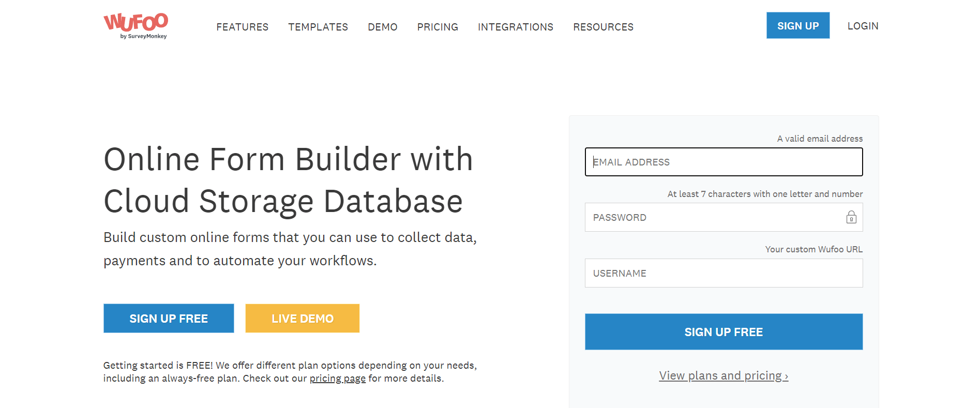The image size is (980, 408).
Task: Submit the form's Sign Up Free button
Action: [x=723, y=331]
